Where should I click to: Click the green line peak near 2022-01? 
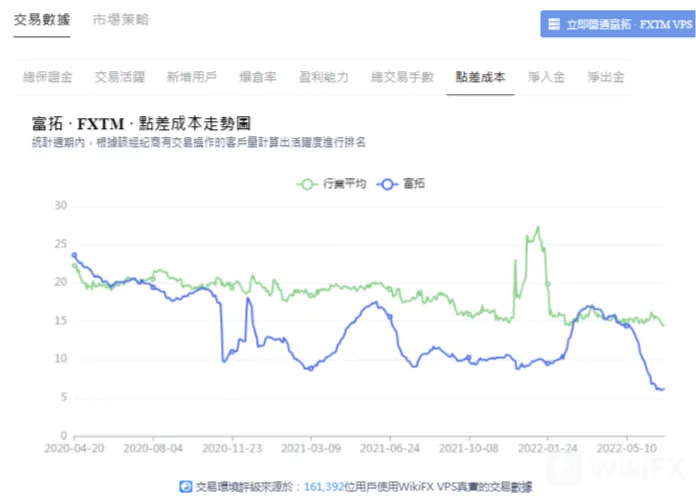[x=538, y=227]
